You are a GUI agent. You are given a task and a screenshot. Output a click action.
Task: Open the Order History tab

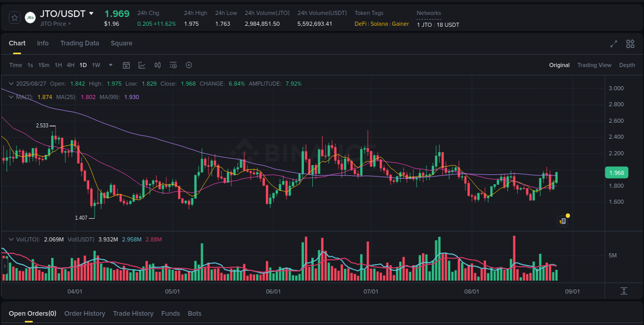[84, 313]
